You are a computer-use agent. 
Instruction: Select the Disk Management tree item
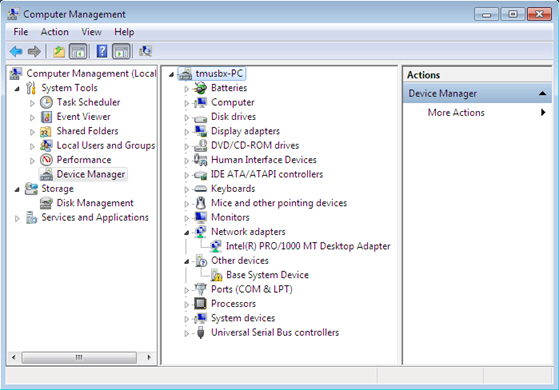coord(95,203)
